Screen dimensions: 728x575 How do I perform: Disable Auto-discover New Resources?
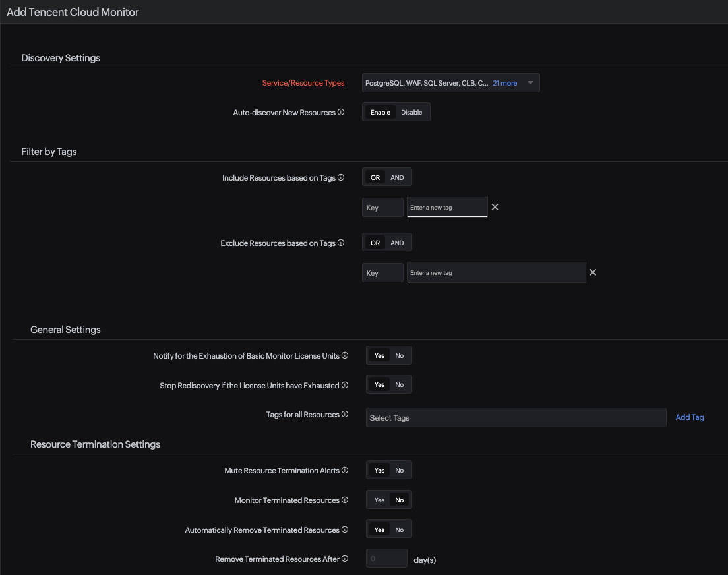[411, 112]
